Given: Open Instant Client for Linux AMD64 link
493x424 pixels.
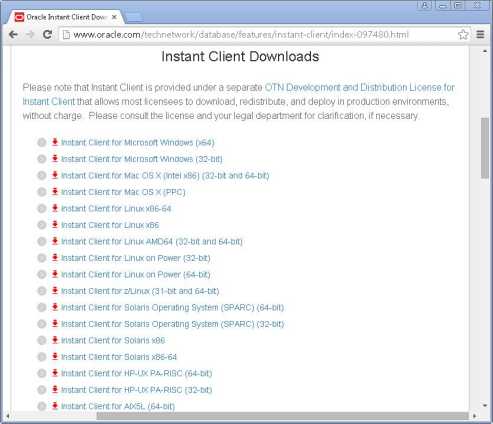Looking at the screenshot, I should [x=152, y=242].
